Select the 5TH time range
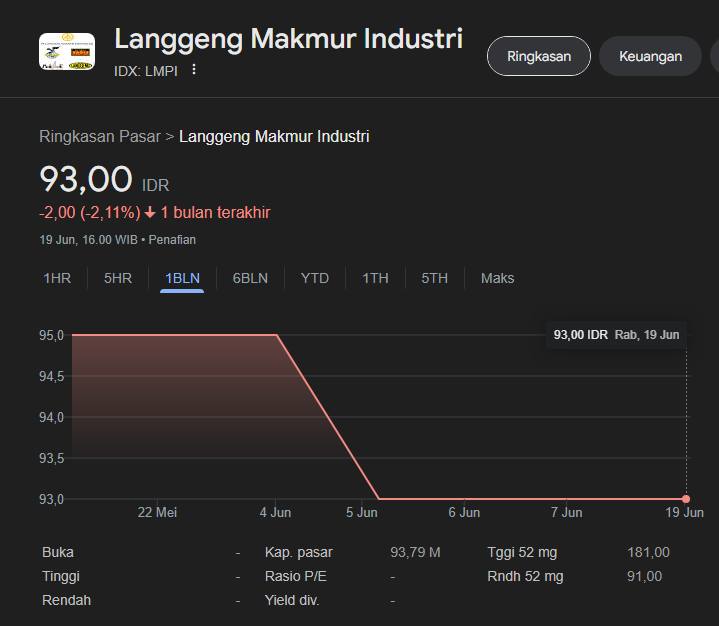This screenshot has height=626, width=719. (434, 278)
